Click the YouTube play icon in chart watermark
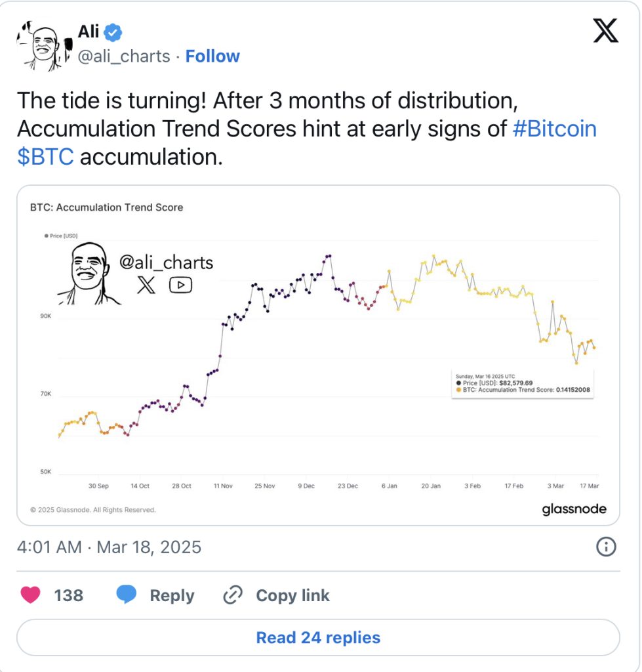 [x=180, y=285]
